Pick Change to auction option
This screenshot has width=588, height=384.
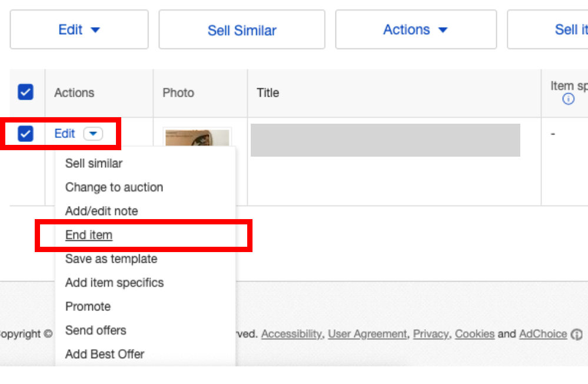click(x=114, y=187)
